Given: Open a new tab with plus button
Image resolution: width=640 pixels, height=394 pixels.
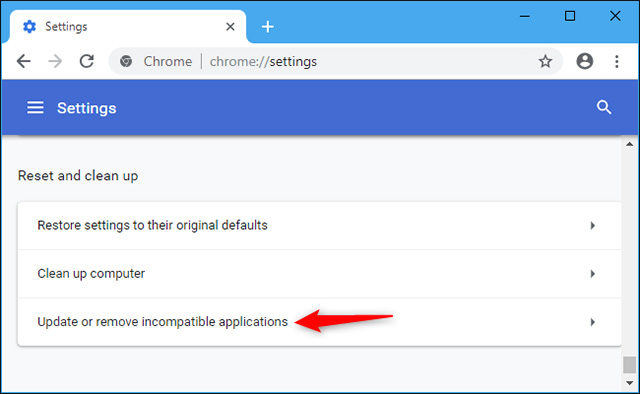Looking at the screenshot, I should [x=267, y=27].
